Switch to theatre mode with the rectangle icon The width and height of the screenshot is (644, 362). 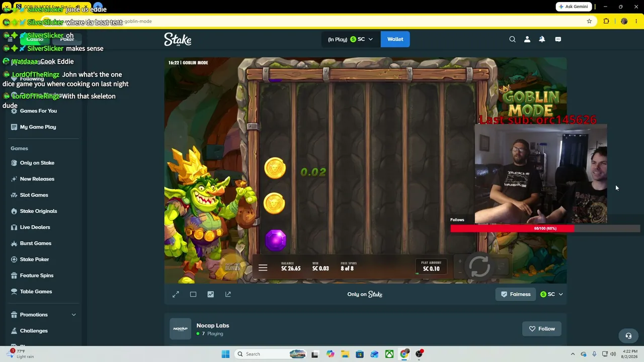tap(193, 294)
